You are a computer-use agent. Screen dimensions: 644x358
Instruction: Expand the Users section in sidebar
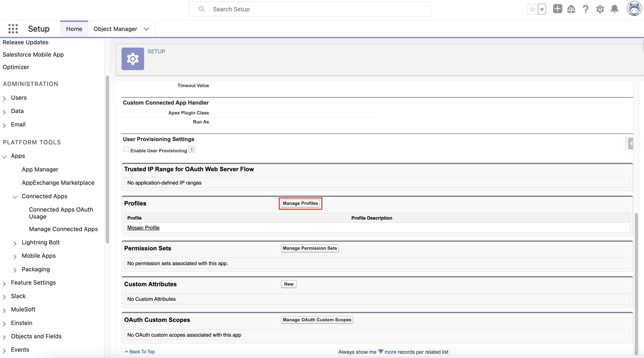point(4,98)
